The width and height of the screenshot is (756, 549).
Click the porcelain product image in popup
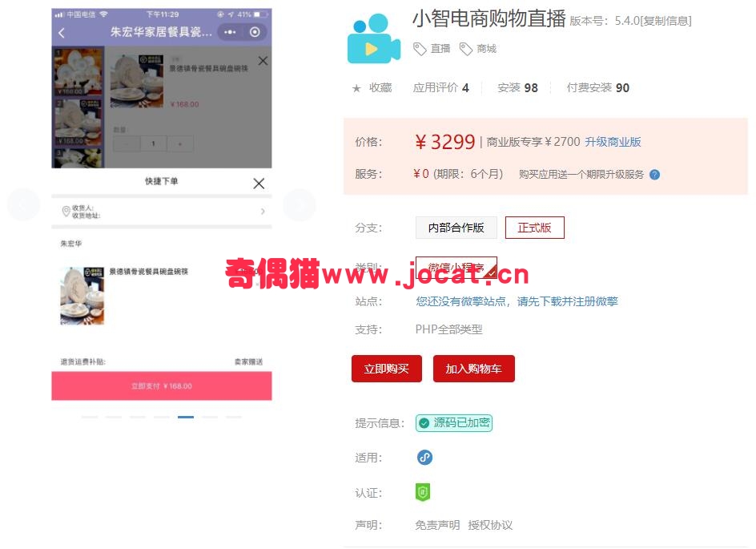click(137, 81)
